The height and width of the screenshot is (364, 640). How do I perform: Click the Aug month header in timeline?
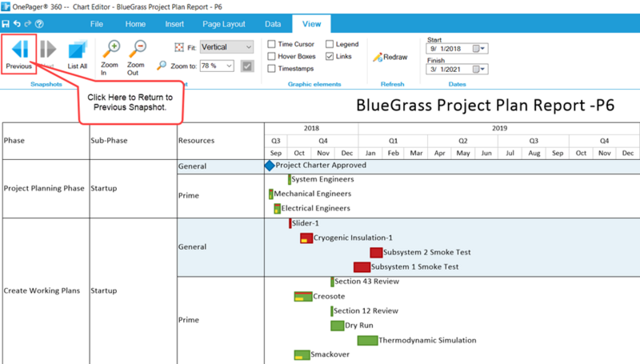534,153
